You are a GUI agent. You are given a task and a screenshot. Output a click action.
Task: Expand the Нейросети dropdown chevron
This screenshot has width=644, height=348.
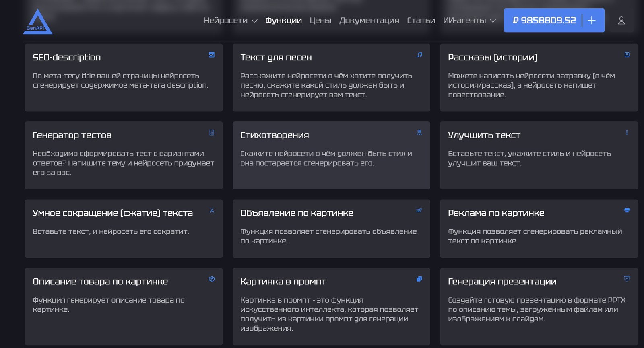click(254, 21)
